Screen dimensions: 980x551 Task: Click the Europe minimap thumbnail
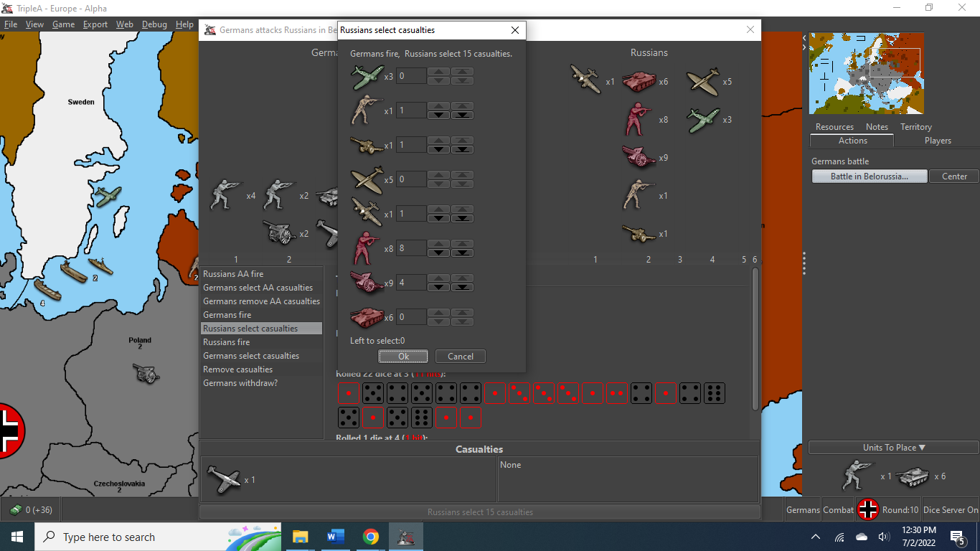pyautogui.click(x=866, y=73)
